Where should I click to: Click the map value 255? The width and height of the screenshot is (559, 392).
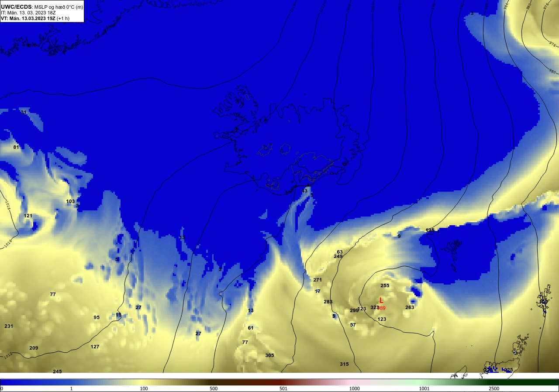click(385, 285)
